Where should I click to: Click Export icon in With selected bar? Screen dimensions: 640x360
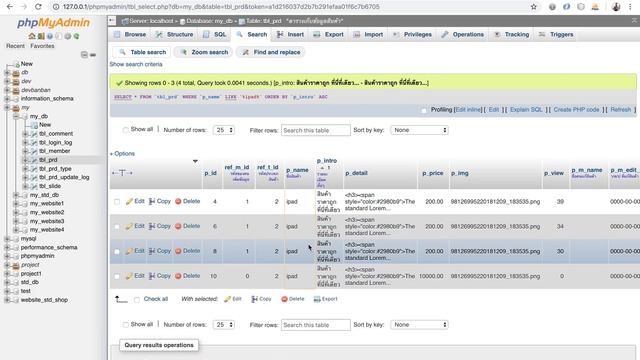pyautogui.click(x=317, y=299)
